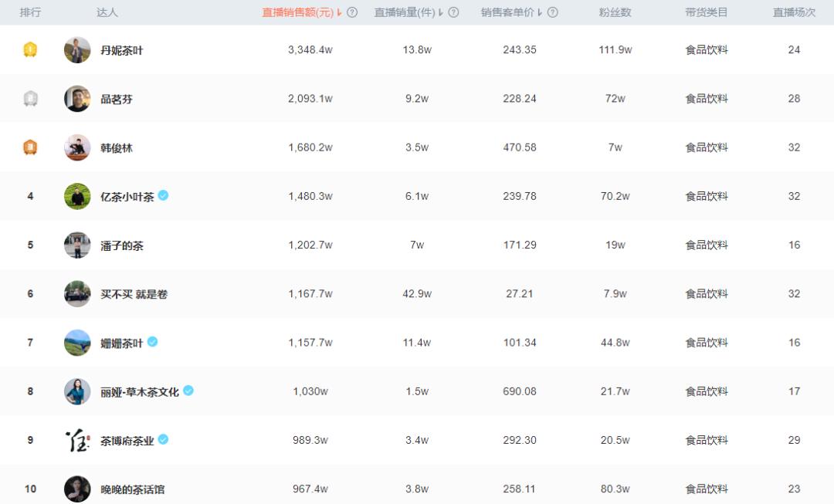Image resolution: width=834 pixels, height=504 pixels.
Task: Click the 排行 column header
Action: point(30,12)
